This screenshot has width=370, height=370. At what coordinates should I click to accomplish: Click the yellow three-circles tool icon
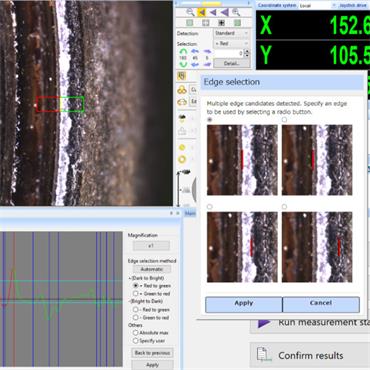[x=182, y=90]
